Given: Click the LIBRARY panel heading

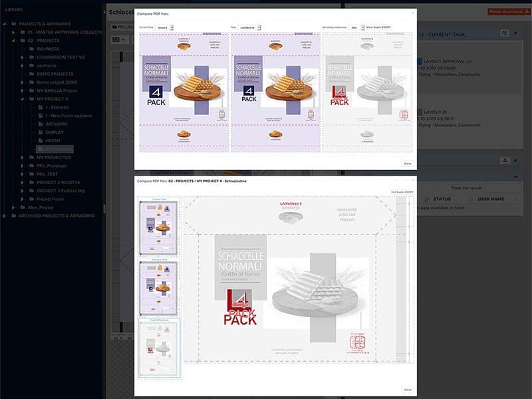Looking at the screenshot, I should pos(14,9).
